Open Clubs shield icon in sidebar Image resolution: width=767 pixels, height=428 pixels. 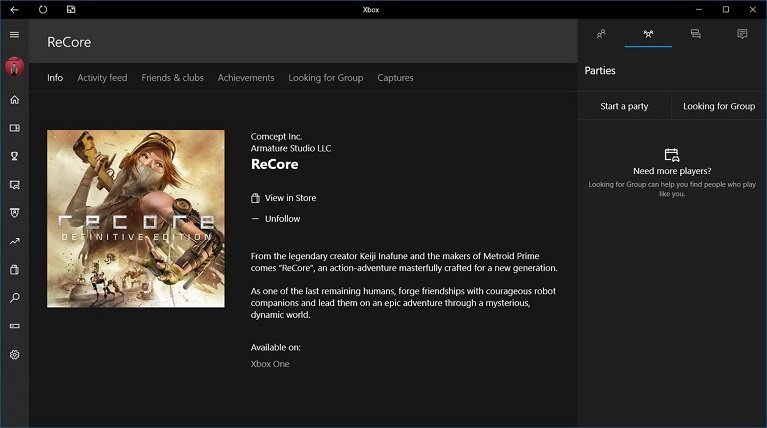14,213
